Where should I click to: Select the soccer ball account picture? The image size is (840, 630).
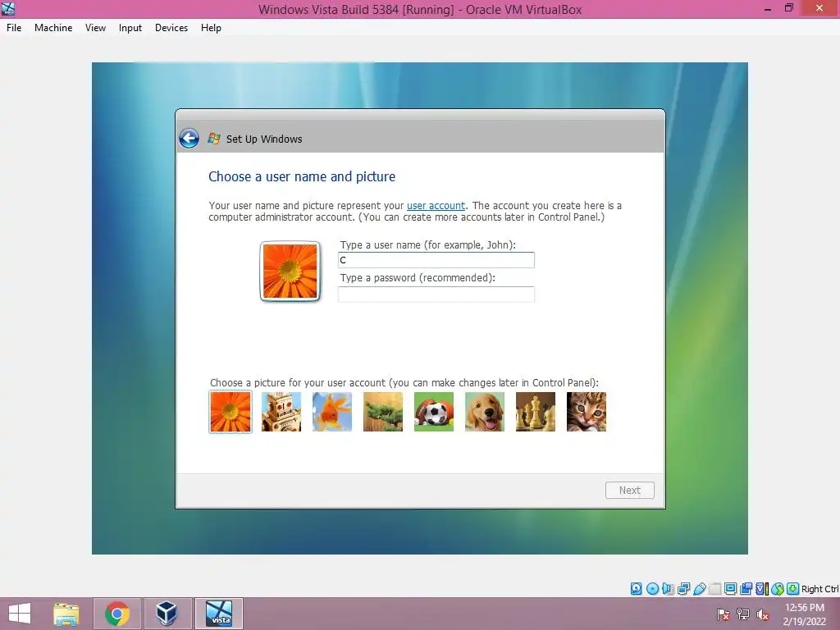coord(434,412)
